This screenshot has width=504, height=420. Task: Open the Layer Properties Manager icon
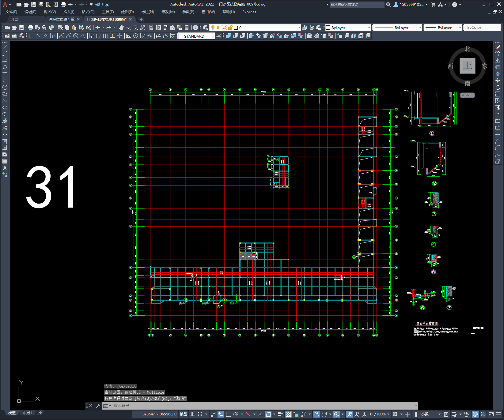click(x=205, y=28)
